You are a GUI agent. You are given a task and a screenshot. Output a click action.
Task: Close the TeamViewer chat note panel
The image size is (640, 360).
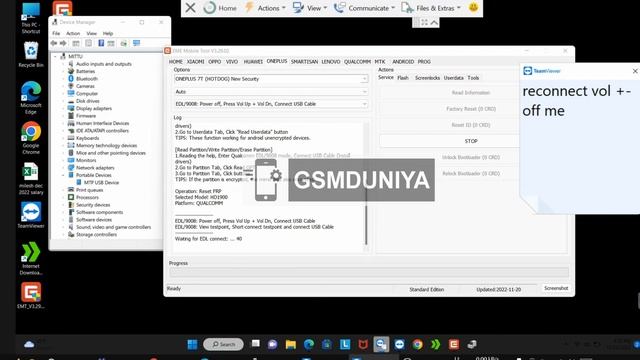pos(635,71)
